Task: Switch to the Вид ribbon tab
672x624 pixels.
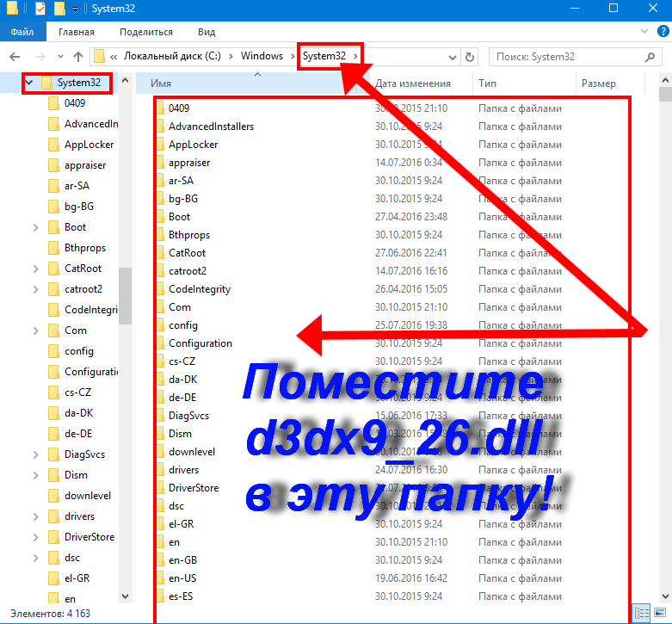Action: point(207,32)
